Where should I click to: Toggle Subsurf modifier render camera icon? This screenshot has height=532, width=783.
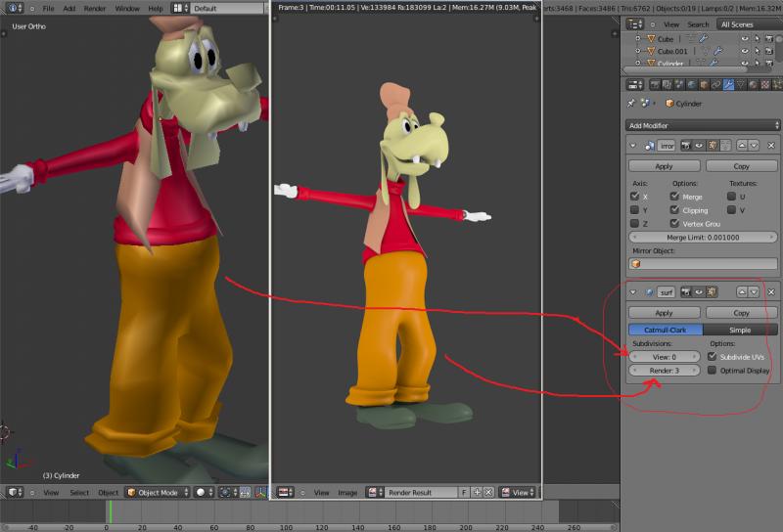686,292
